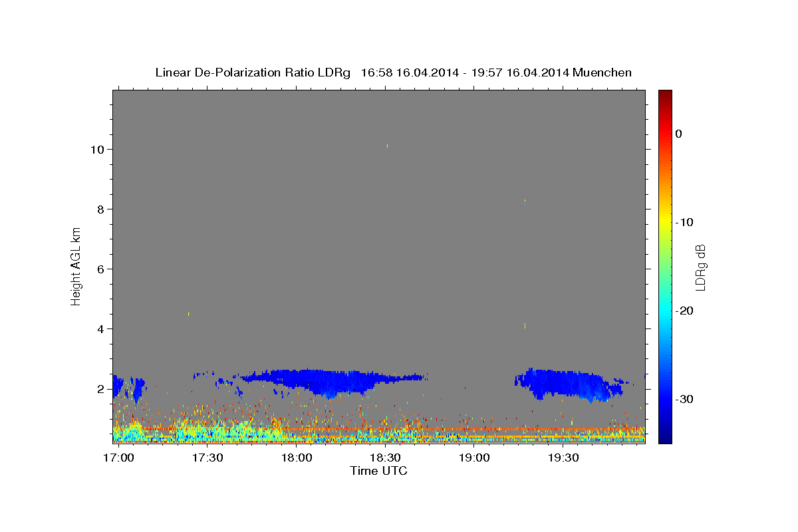The width and height of the screenshot is (798, 532).
Task: Click the colorbar value "-10"
Action: coord(684,222)
